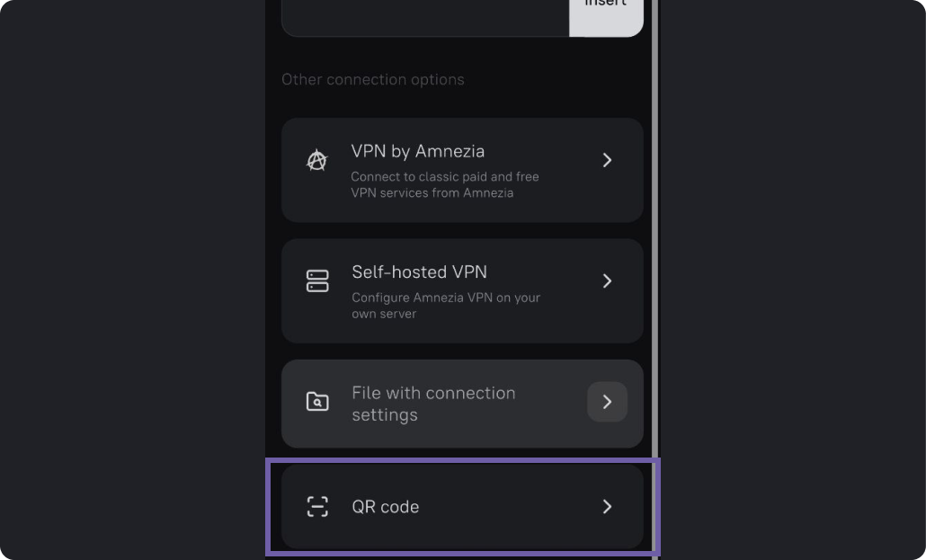
Task: Choose File with connection settings label
Action: click(x=433, y=404)
